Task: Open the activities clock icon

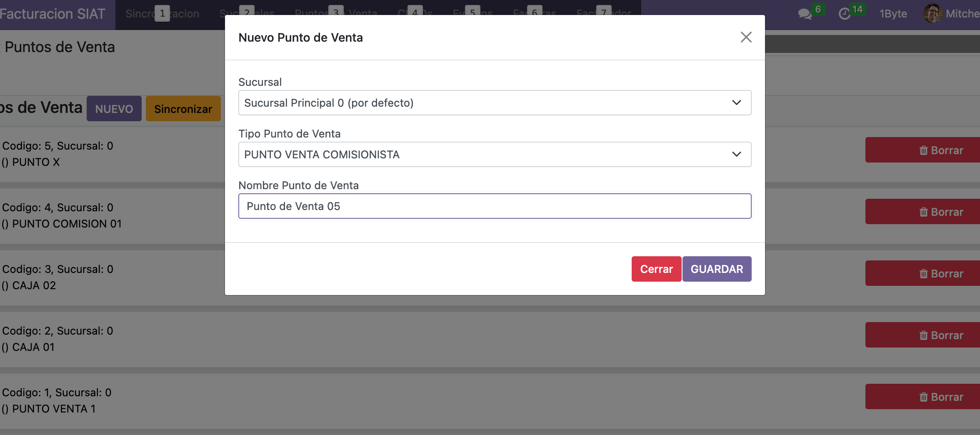Action: (x=844, y=14)
